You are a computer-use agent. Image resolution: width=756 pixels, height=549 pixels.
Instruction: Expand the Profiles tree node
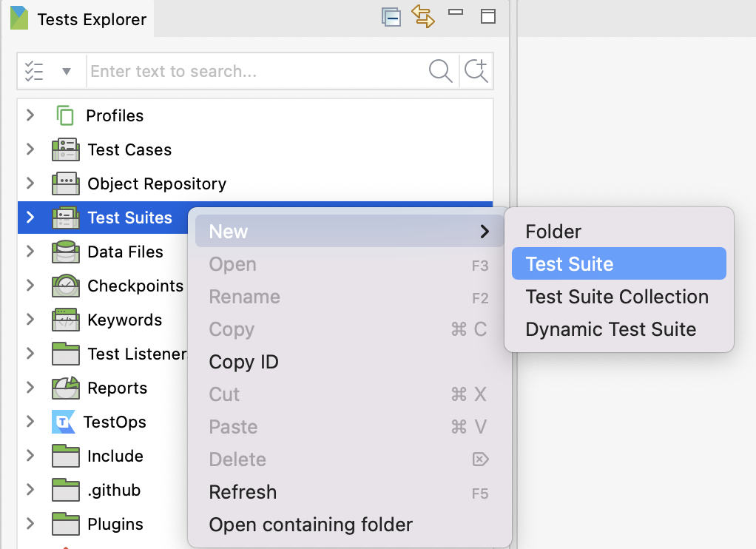click(30, 115)
